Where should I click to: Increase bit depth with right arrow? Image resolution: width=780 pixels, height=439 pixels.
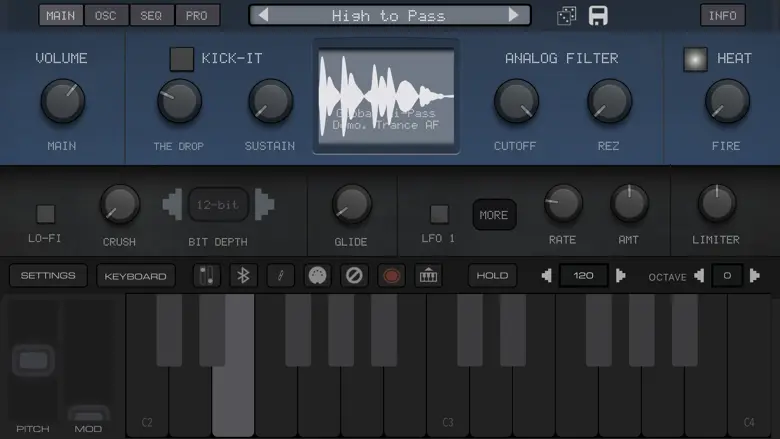(x=264, y=204)
